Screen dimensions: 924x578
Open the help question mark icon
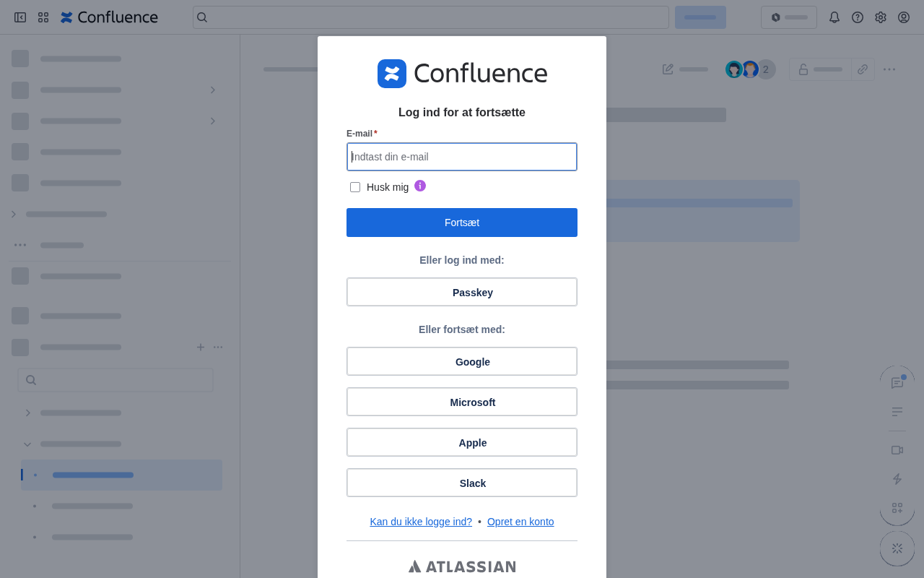tap(858, 17)
